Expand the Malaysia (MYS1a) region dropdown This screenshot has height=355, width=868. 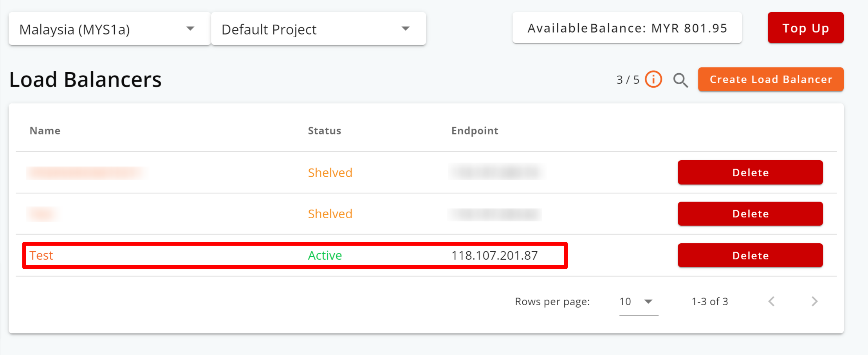110,29
